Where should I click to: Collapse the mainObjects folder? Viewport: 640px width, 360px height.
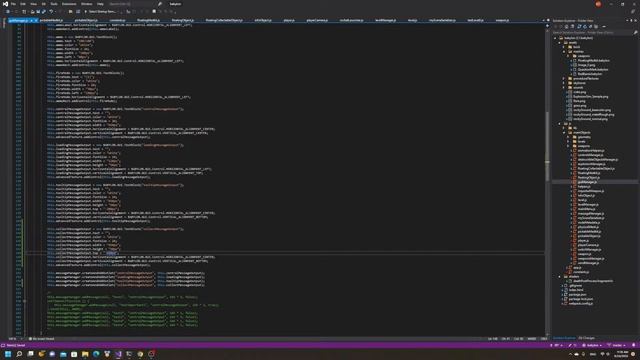click(x=564, y=132)
